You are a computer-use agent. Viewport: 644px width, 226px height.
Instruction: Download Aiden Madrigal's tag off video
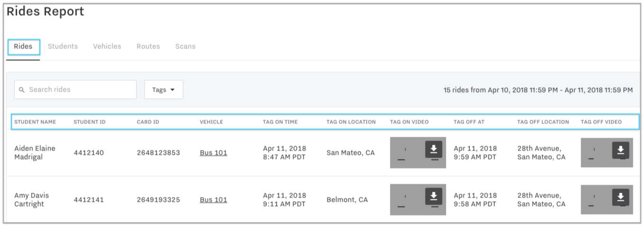click(x=621, y=151)
